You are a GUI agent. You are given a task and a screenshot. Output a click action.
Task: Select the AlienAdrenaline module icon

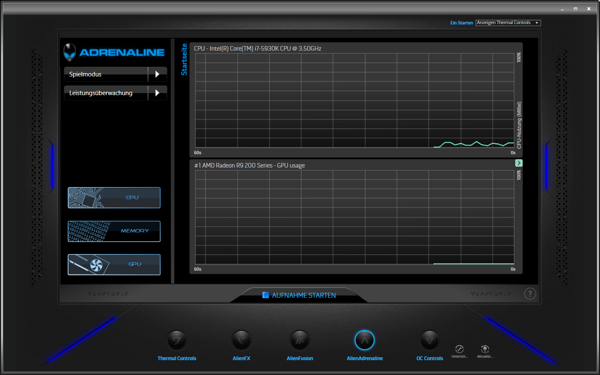(x=364, y=340)
